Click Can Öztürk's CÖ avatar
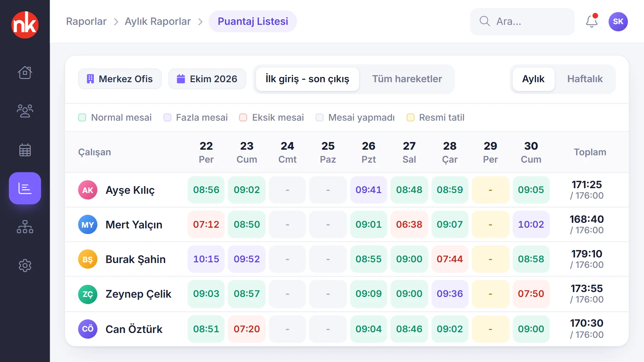The width and height of the screenshot is (644, 362). pos(87,329)
